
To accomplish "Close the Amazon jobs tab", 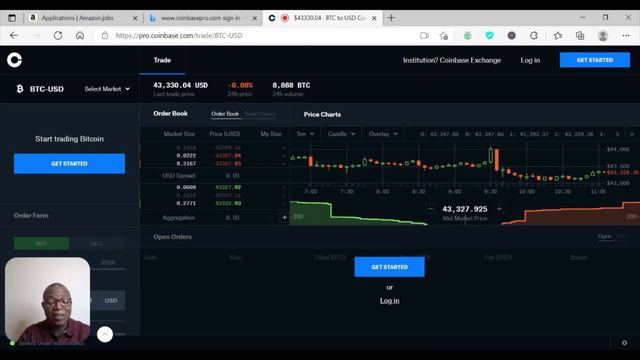I will (x=135, y=18).
